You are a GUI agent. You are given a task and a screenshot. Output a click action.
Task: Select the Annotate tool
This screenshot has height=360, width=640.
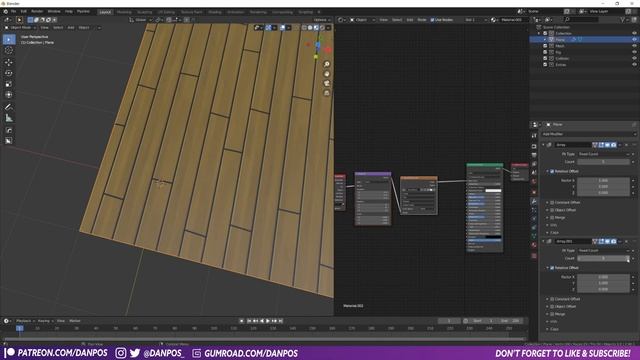coord(9,107)
